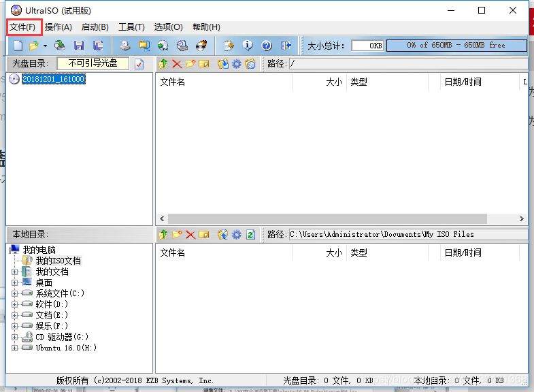Click the left scroll arrow of image pane

tap(162, 218)
